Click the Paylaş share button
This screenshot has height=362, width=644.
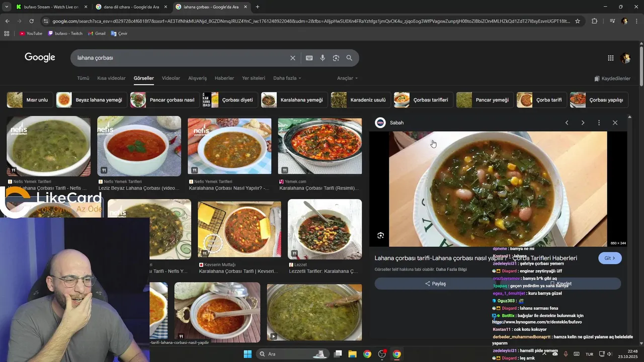pyautogui.click(x=435, y=284)
